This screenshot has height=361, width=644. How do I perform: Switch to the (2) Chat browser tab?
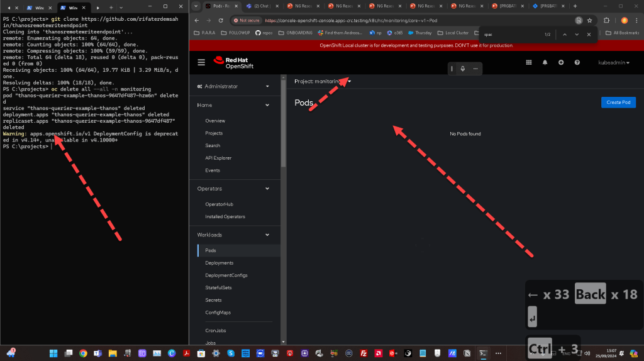[262, 6]
